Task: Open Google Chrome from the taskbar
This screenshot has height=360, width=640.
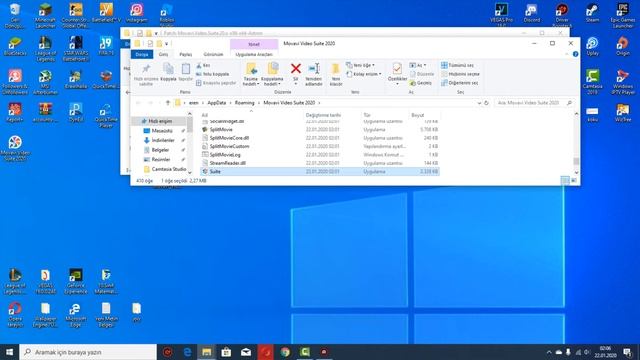Action: pos(285,352)
